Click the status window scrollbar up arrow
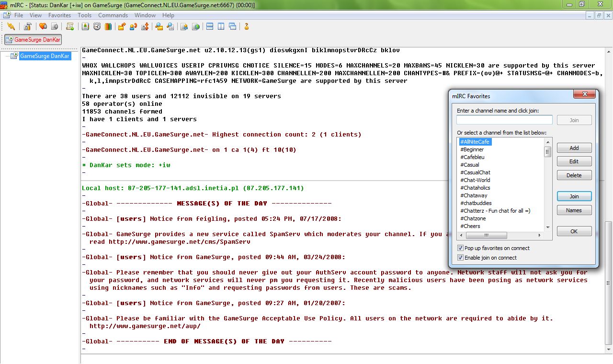 coord(609,51)
